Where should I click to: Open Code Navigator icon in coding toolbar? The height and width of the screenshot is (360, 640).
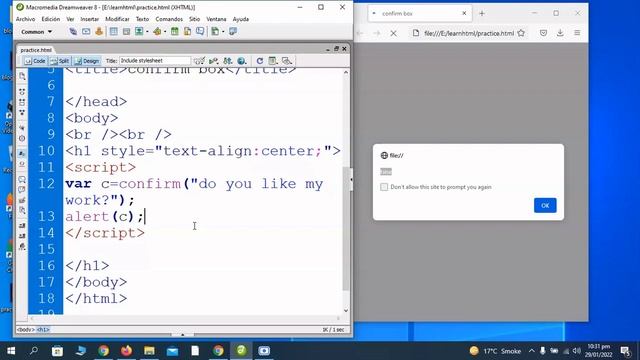[x=22, y=76]
